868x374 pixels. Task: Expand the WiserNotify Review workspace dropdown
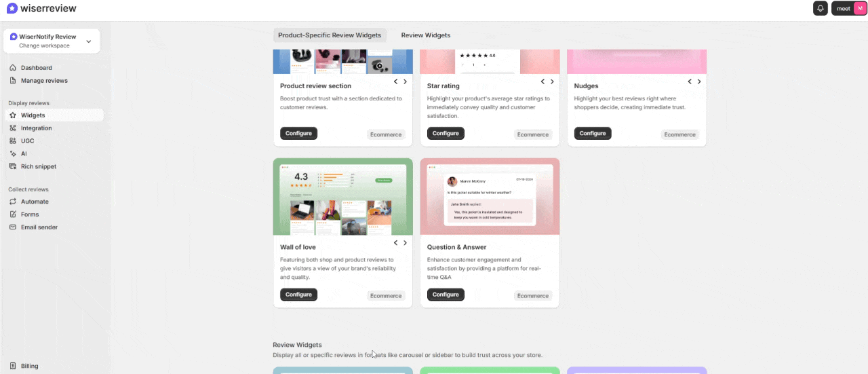[88, 41]
